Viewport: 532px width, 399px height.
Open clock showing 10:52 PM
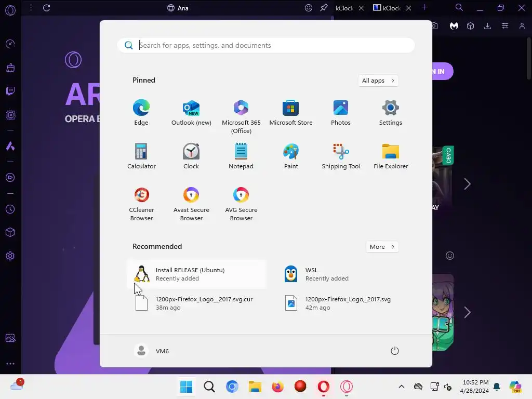(474, 387)
